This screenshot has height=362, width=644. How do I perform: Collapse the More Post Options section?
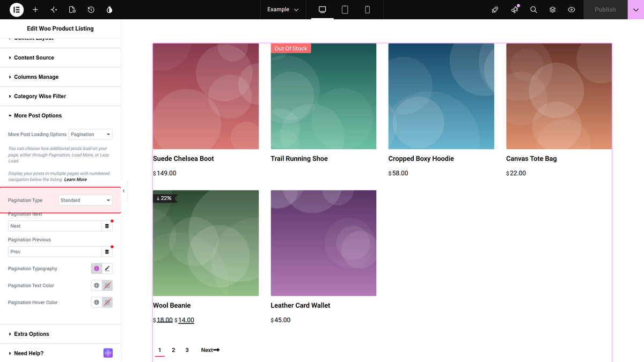(61, 115)
